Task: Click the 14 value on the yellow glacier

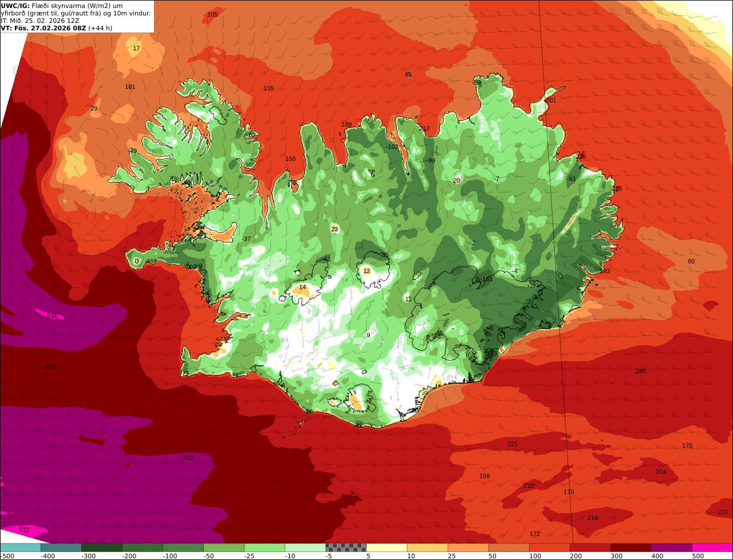Action: 303,287
